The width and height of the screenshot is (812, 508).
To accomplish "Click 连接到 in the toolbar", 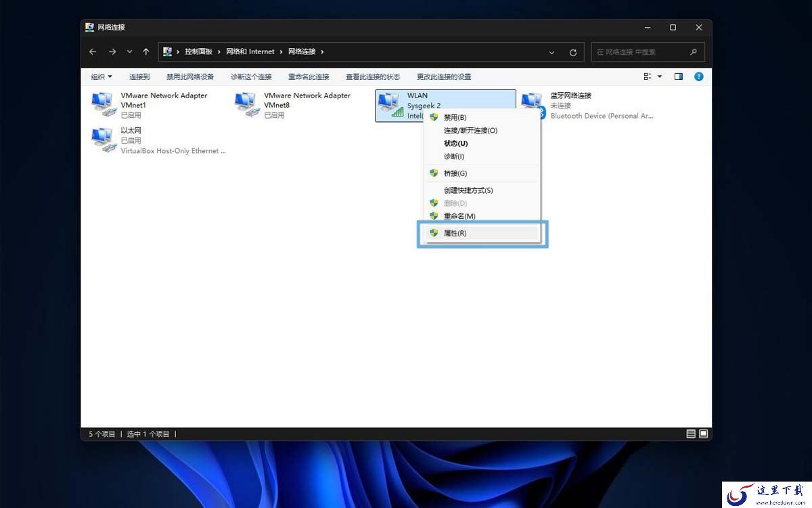I will click(139, 77).
